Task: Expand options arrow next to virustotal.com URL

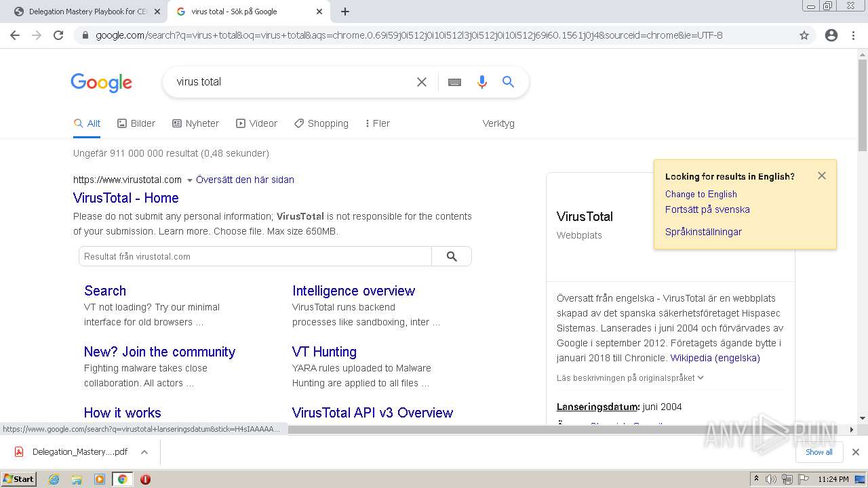Action: click(x=189, y=180)
